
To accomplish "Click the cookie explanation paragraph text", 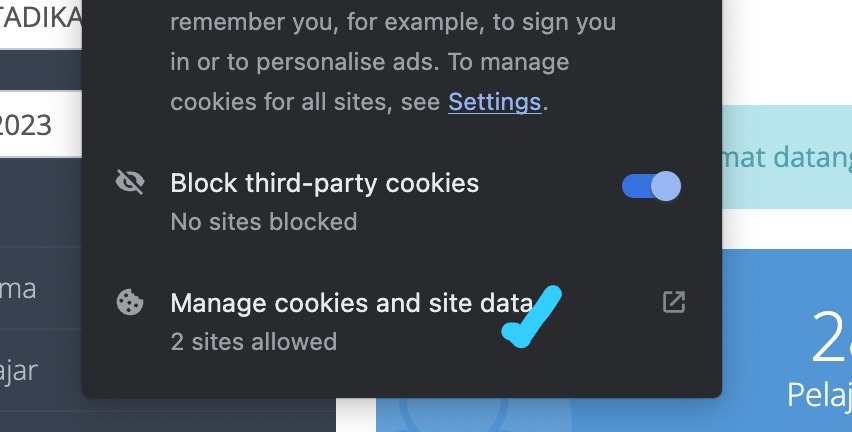I will coord(393,62).
